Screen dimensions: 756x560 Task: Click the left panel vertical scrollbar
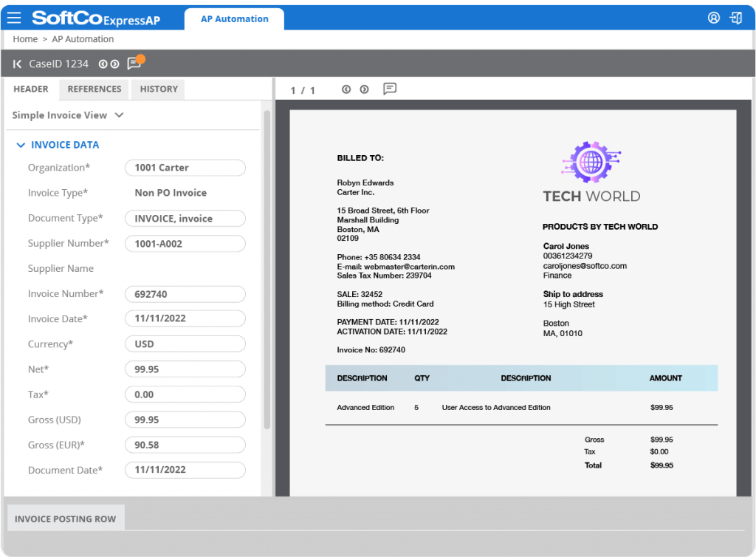267,270
